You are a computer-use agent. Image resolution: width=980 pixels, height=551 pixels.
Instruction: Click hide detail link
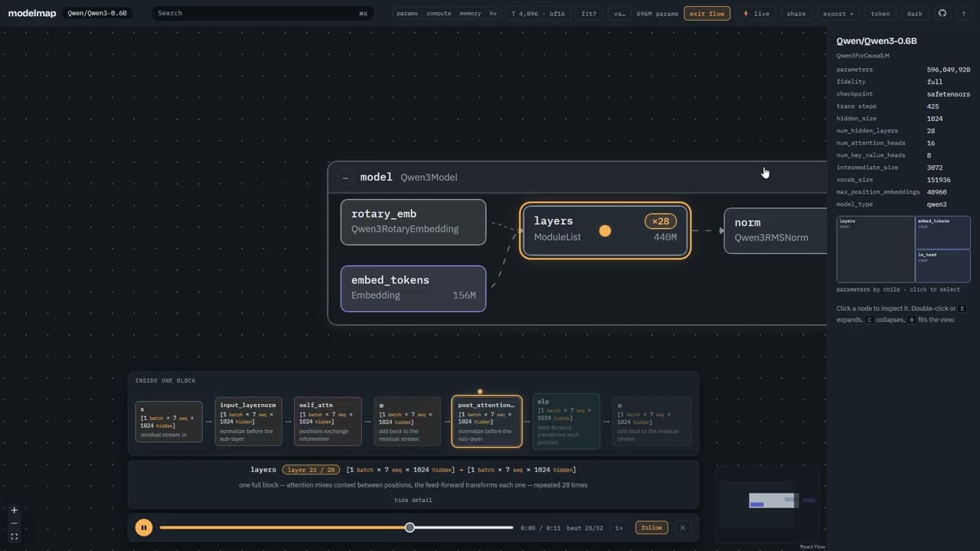point(413,500)
